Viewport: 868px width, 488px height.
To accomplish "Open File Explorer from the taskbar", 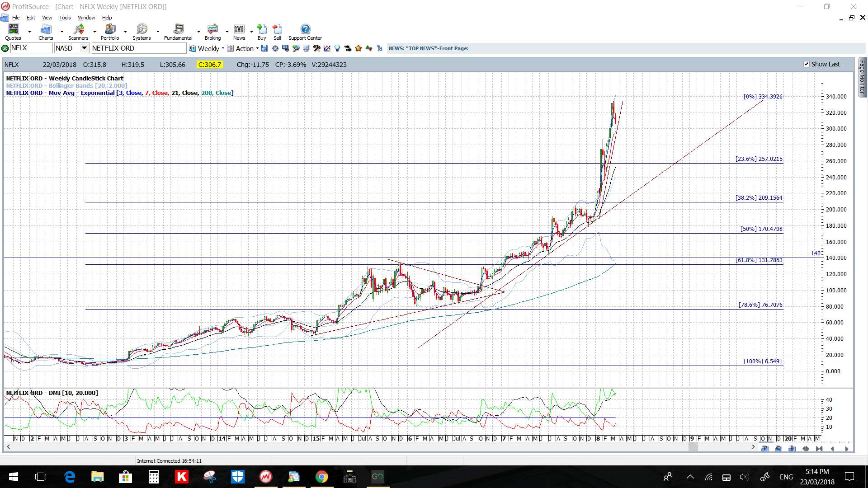I will coord(98,477).
